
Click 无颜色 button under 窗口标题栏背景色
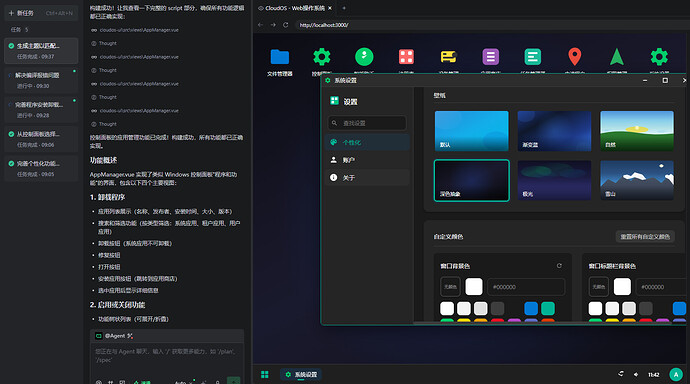598,287
